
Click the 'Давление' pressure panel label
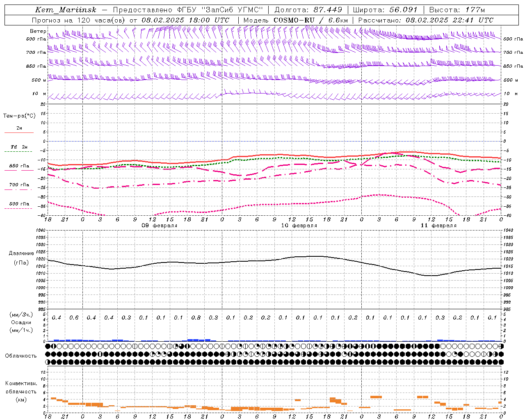(21, 253)
